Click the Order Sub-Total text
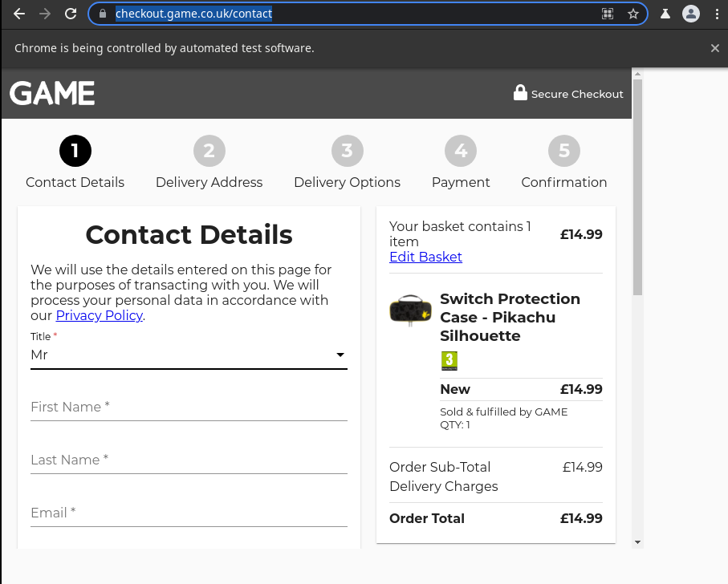Screen dimensions: 728x584 [440, 467]
